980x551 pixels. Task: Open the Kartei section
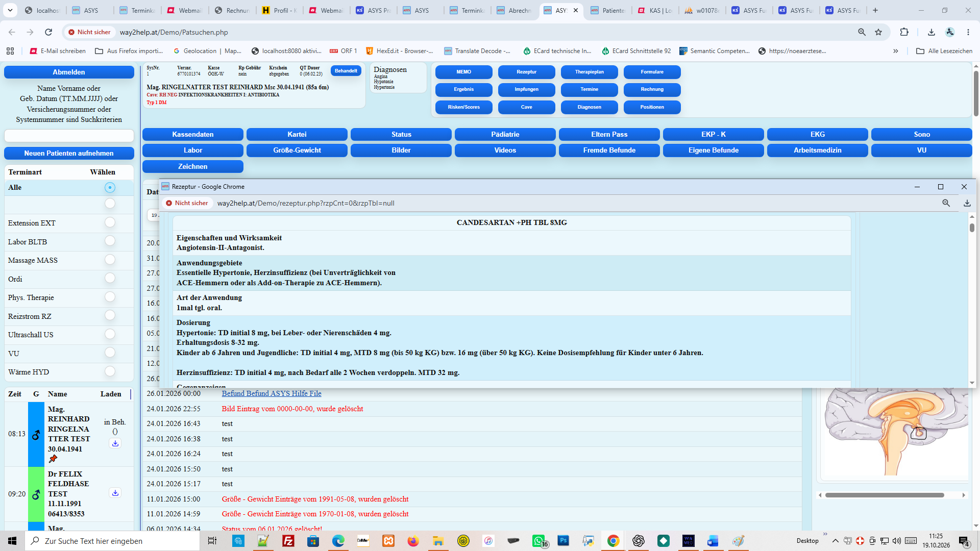coord(297,134)
